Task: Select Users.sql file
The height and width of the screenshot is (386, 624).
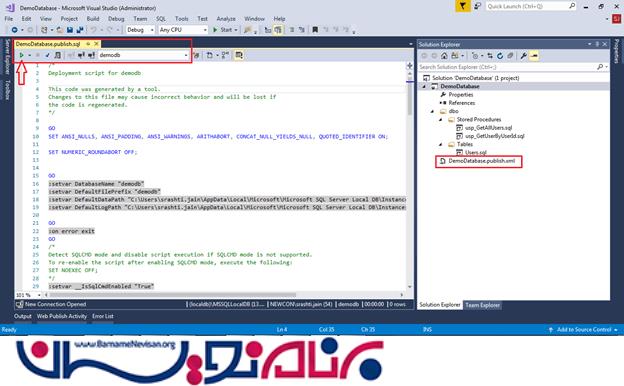Action: pyautogui.click(x=476, y=152)
